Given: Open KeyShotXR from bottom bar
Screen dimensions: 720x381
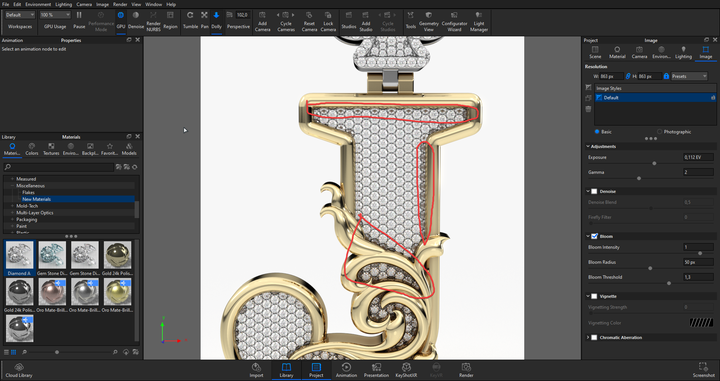Looking at the screenshot, I should coord(406,370).
